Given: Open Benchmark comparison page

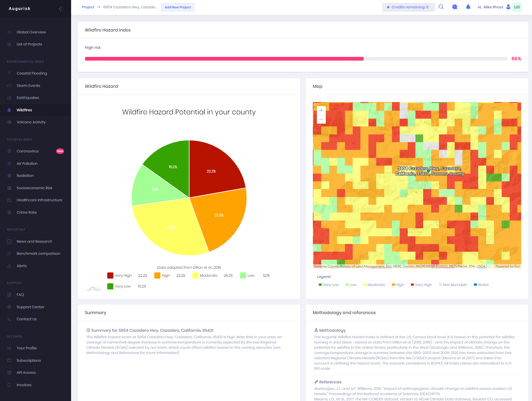Looking at the screenshot, I should (x=38, y=254).
